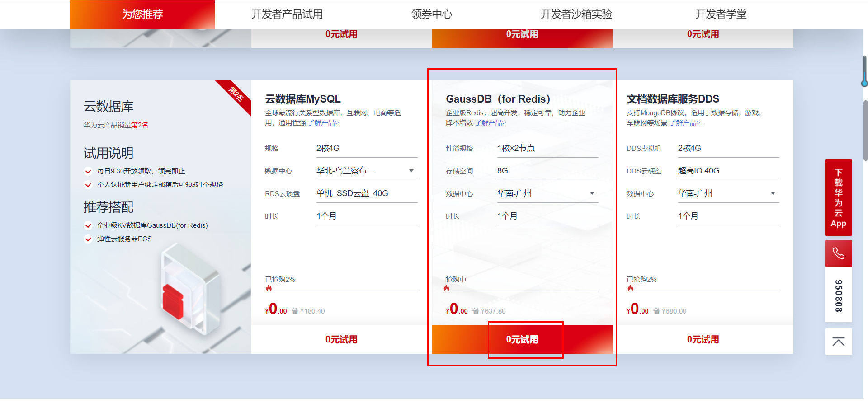
Task: Click the 试用说明 heading
Action: click(x=108, y=153)
